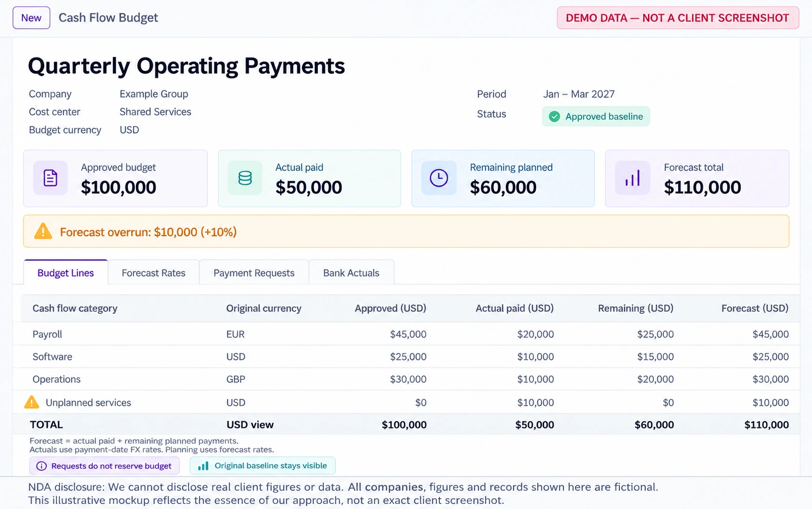
Task: Select the Software row label
Action: 52,357
